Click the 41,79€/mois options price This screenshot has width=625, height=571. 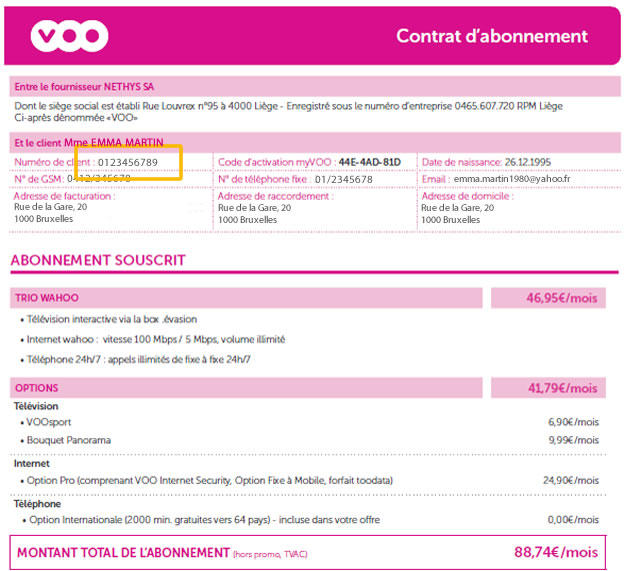[562, 388]
